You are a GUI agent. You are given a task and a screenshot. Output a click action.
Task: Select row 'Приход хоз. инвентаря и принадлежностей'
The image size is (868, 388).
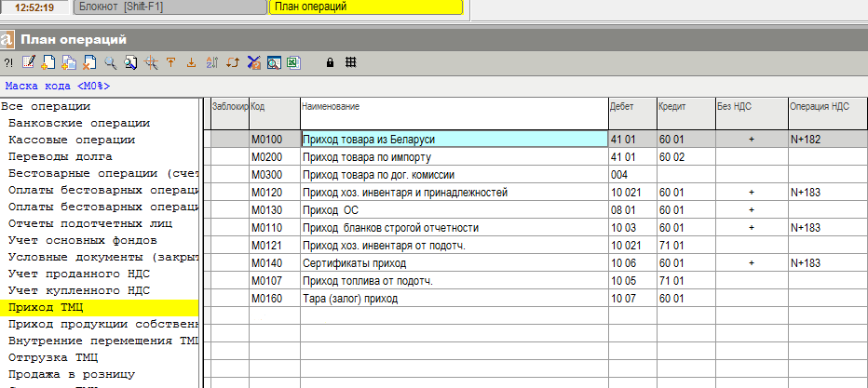click(x=536, y=193)
